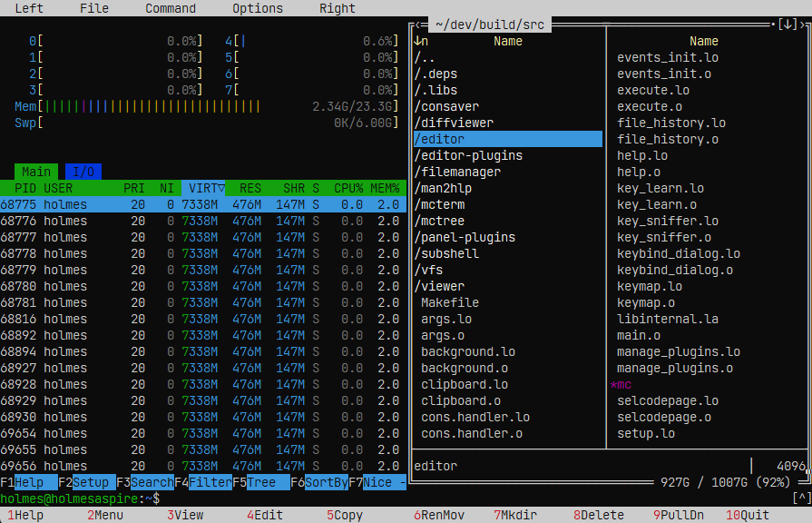Select process row with PID 68816
Screen dimensions: 812x523
(203, 319)
